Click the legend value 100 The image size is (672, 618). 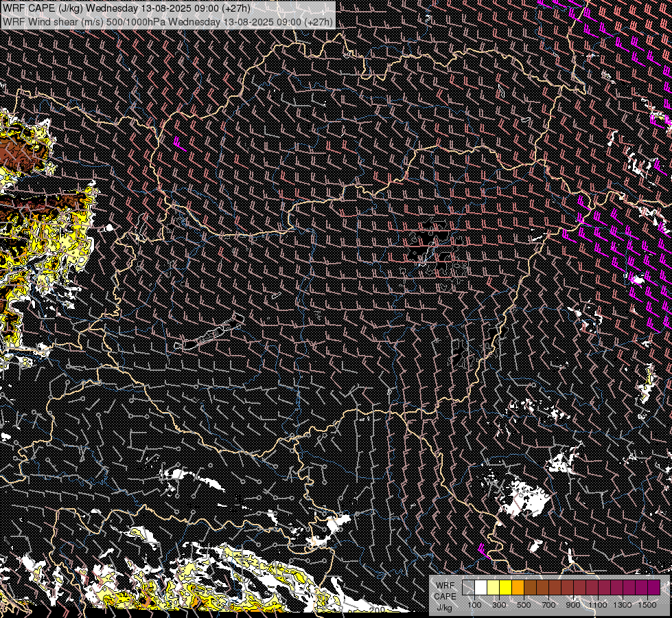pos(474,605)
